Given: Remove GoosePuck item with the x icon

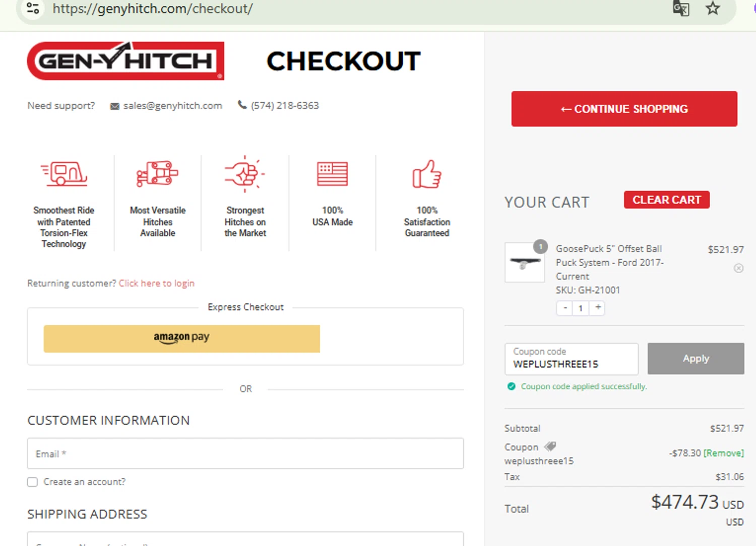Looking at the screenshot, I should [x=739, y=268].
